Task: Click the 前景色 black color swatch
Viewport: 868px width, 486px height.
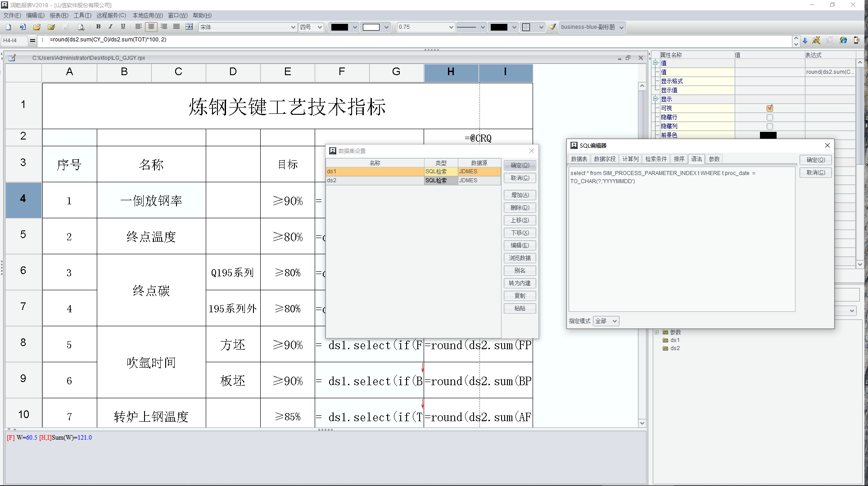Action: 768,135
